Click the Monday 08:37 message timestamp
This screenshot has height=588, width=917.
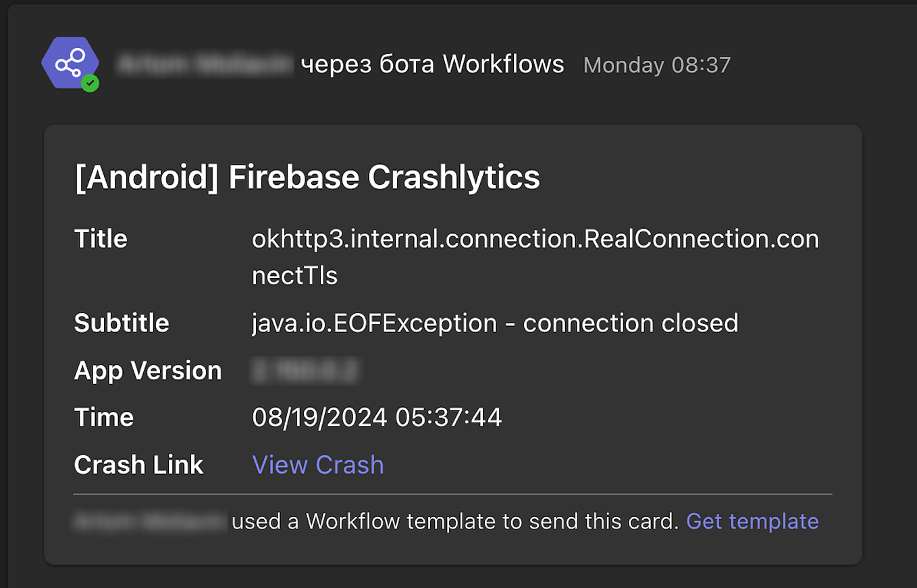coord(656,65)
